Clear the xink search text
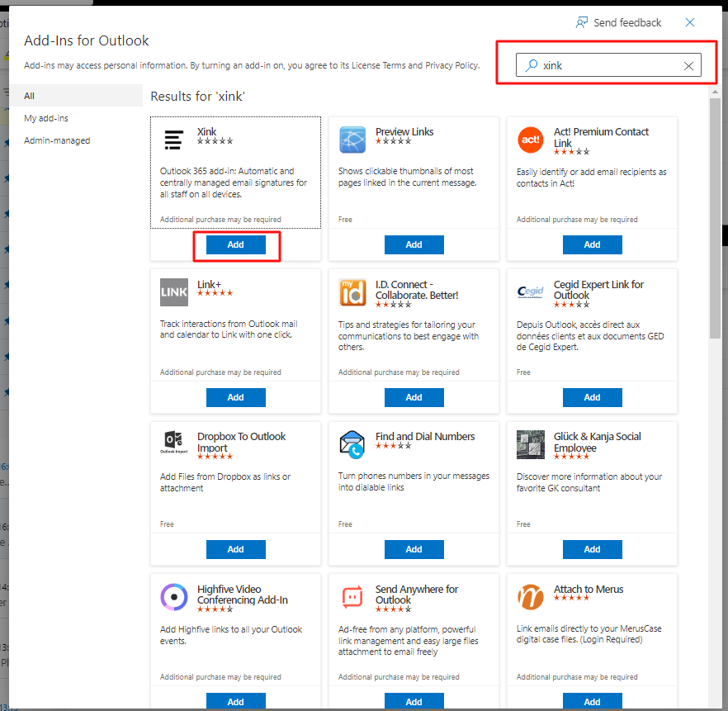Image resolution: width=728 pixels, height=711 pixels. coord(688,66)
